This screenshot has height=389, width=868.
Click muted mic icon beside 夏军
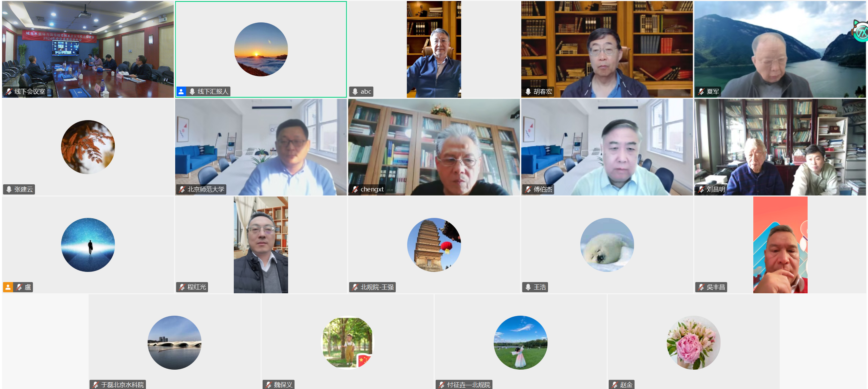pos(701,92)
